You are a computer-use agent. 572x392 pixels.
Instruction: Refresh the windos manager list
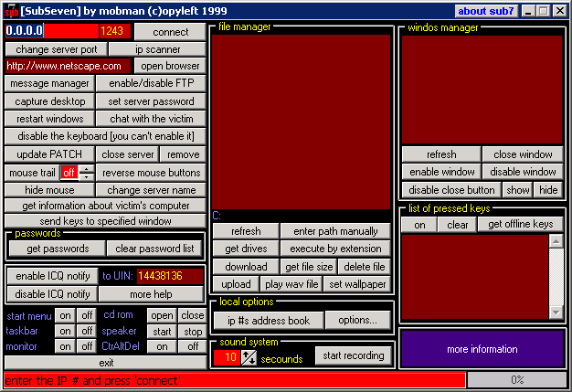[x=440, y=154]
